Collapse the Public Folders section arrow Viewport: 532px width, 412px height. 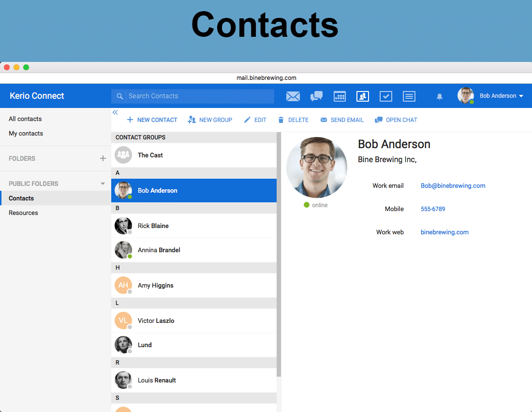[x=103, y=183]
